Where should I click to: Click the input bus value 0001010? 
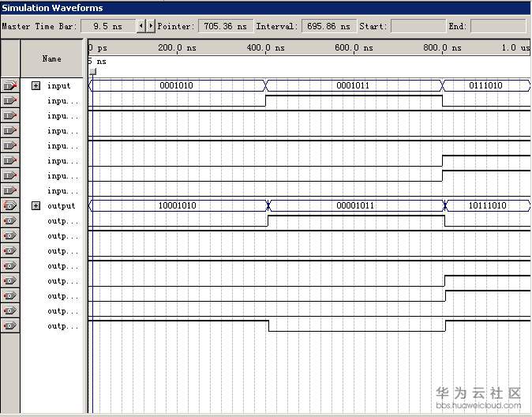tap(177, 85)
